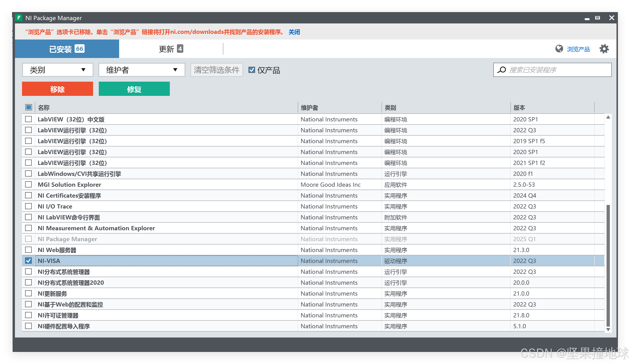Click the 移除 button
This screenshot has width=630, height=364.
pyautogui.click(x=57, y=89)
